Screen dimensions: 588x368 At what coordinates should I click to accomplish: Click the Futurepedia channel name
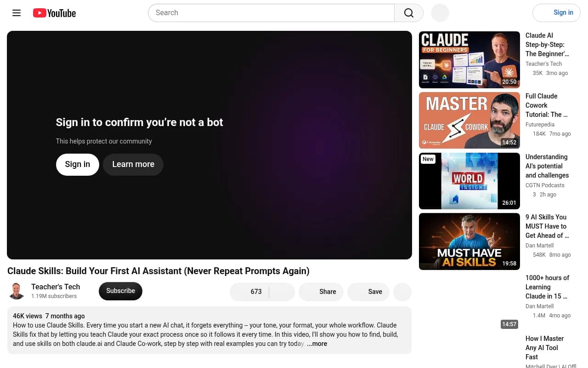540,125
